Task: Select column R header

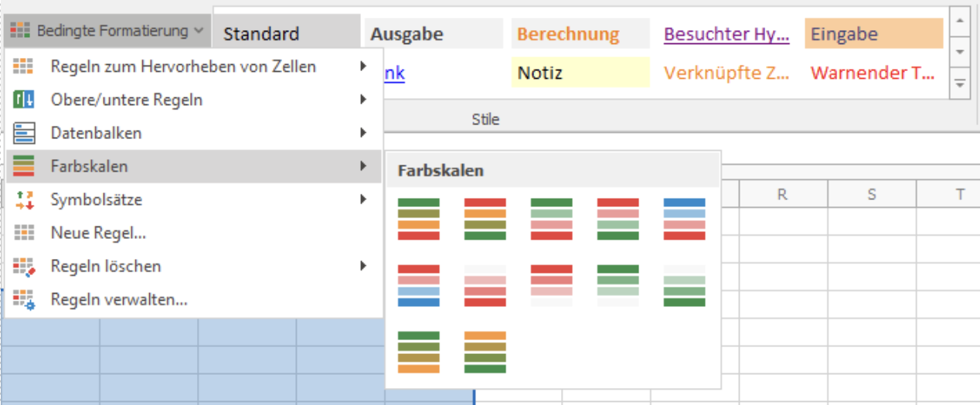Action: pos(782,194)
